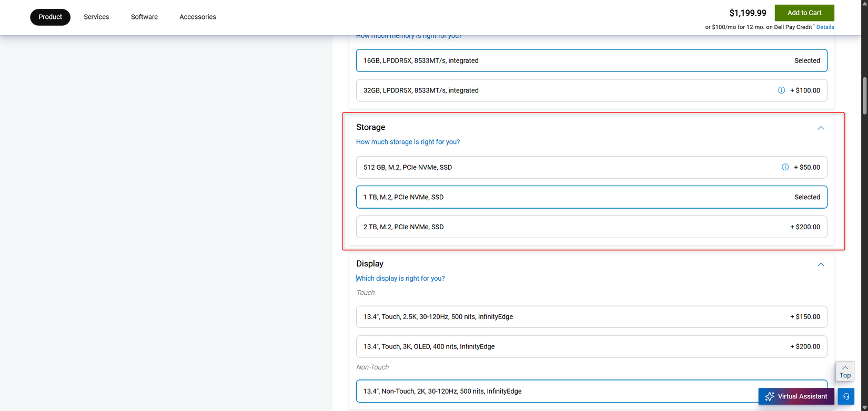Click the page vertical scrollbar thumb
Viewport: 868px width, 411px height.
point(864,96)
